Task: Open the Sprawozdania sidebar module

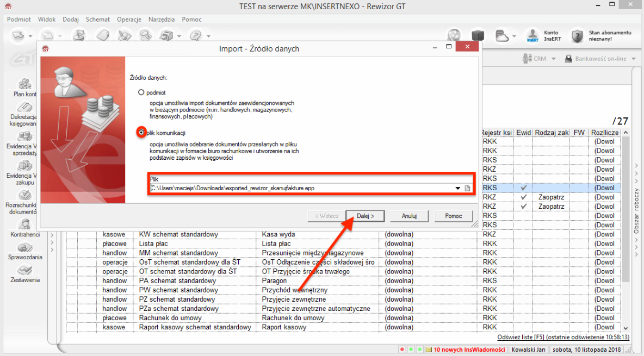Action: coord(24,251)
